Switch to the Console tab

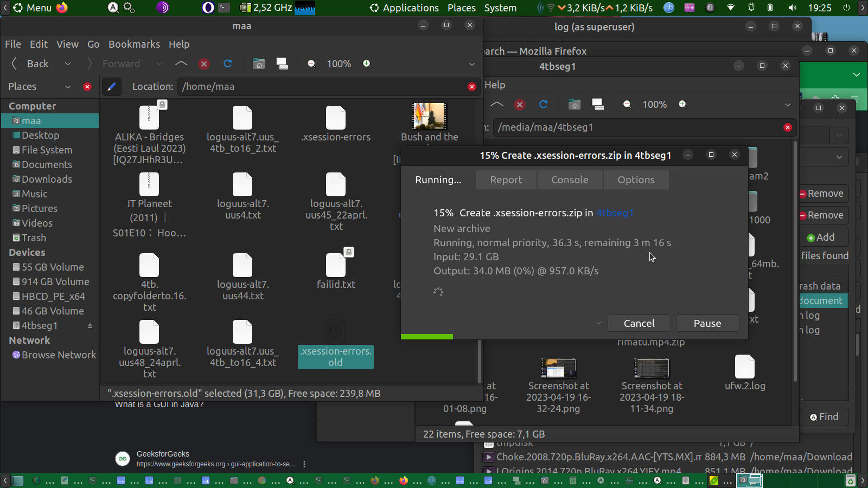tap(570, 180)
